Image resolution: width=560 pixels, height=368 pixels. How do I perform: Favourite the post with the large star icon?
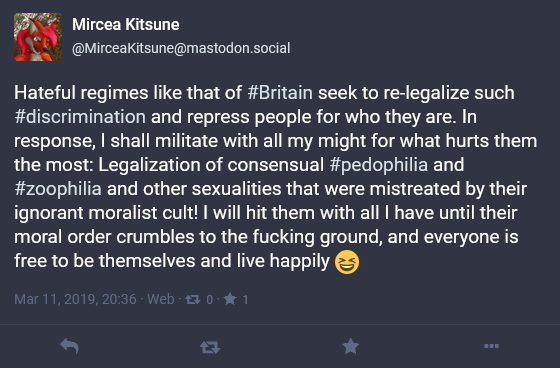tap(350, 346)
